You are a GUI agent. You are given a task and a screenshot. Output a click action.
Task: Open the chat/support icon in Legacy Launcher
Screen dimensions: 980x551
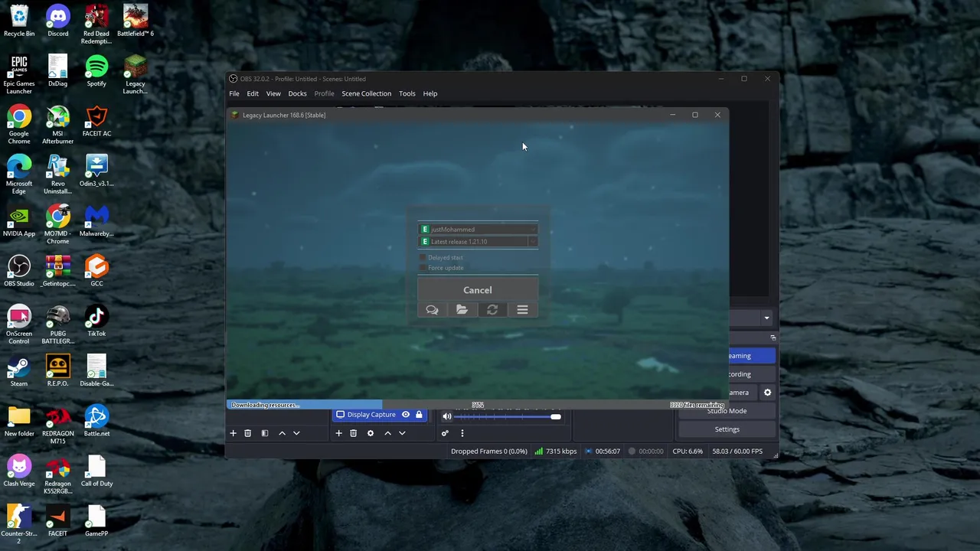coord(432,310)
